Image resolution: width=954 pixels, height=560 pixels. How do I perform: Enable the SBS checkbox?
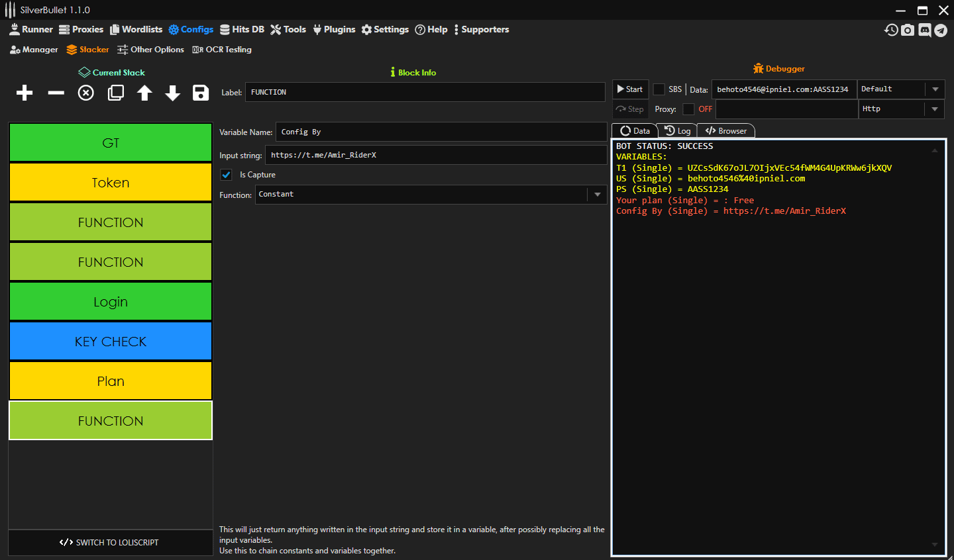click(x=659, y=89)
